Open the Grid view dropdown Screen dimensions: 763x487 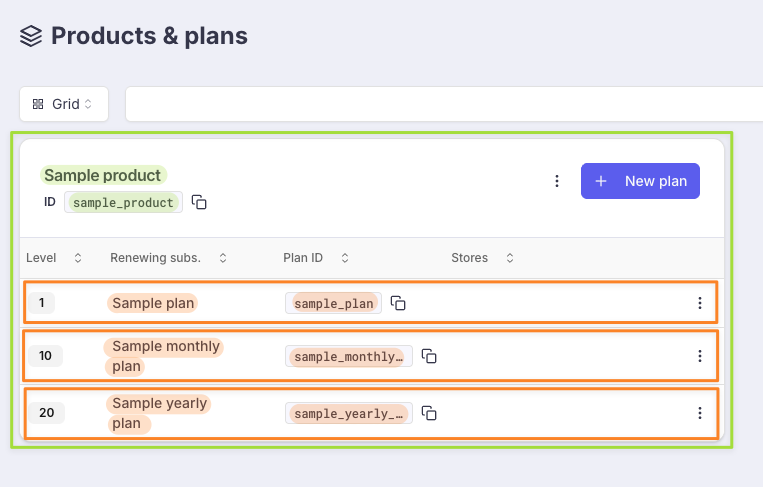(64, 104)
